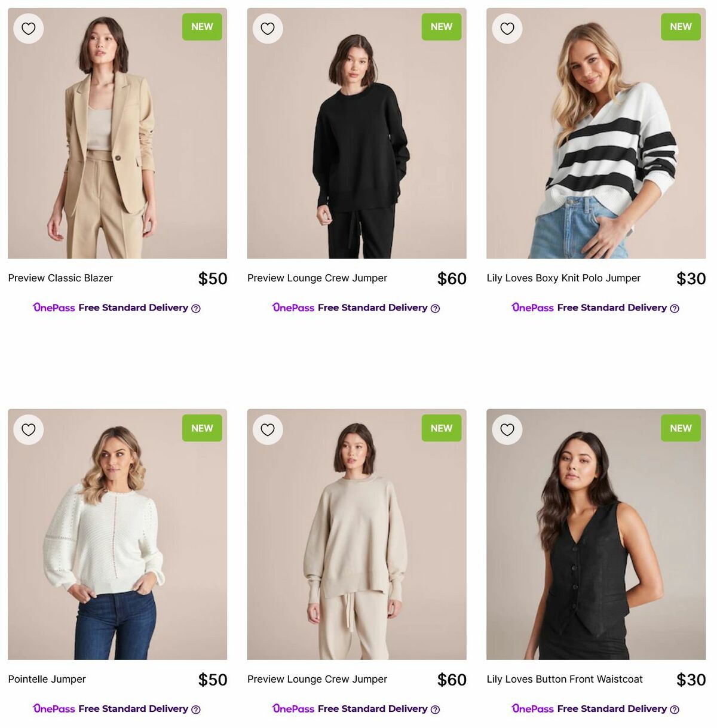This screenshot has height=728, width=717.
Task: Toggle saved status on the Pointelle Jumper
Action: point(28,429)
